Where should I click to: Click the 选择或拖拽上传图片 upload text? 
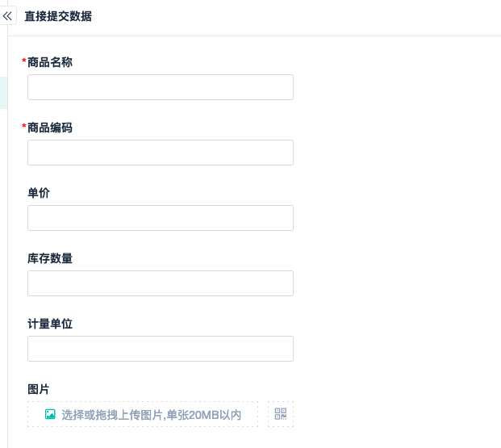click(113, 415)
